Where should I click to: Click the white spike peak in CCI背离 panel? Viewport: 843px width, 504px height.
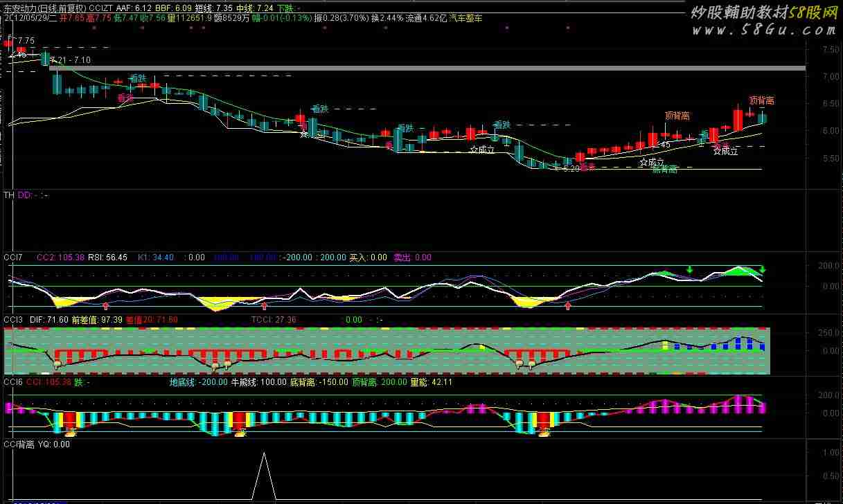[263, 453]
